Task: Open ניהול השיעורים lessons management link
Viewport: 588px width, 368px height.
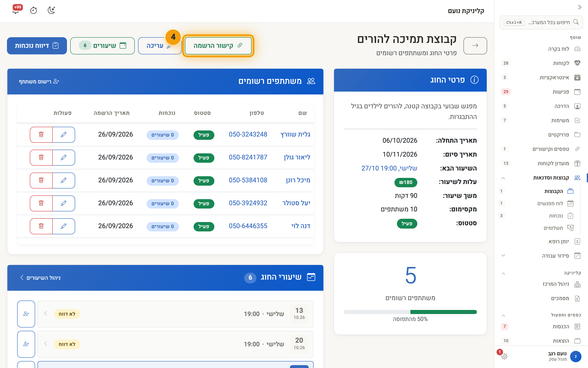Action: pyautogui.click(x=40, y=278)
